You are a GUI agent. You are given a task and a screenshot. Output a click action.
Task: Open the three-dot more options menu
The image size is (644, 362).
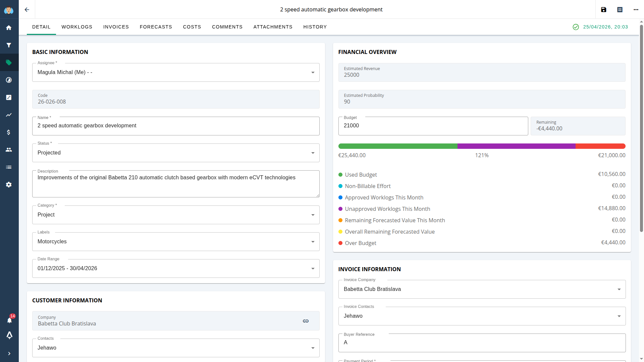636,9
